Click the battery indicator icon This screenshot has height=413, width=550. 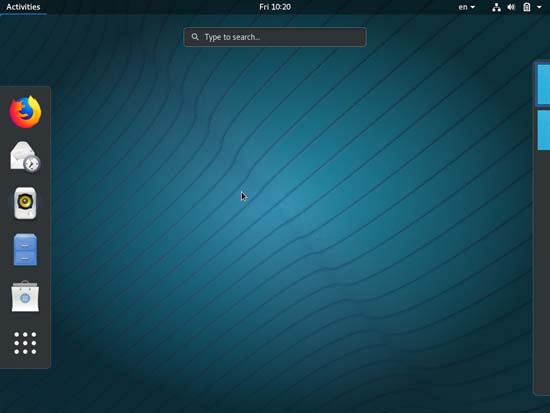(x=527, y=7)
